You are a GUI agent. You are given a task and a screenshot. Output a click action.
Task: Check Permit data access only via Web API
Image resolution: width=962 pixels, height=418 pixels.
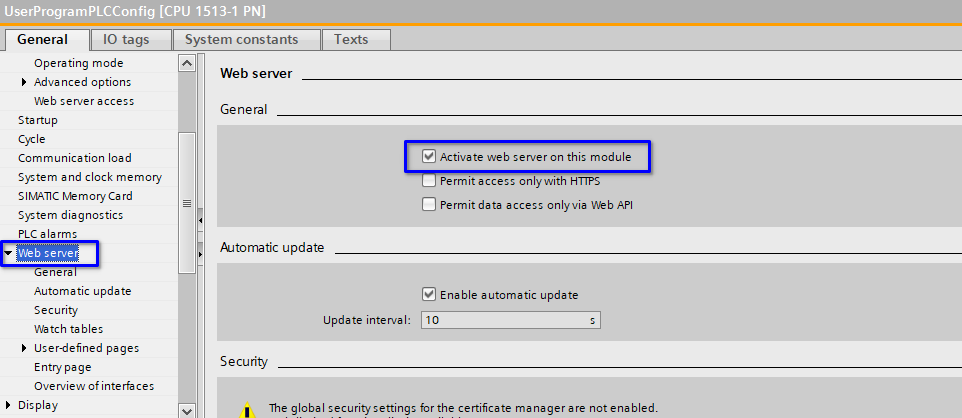point(429,205)
